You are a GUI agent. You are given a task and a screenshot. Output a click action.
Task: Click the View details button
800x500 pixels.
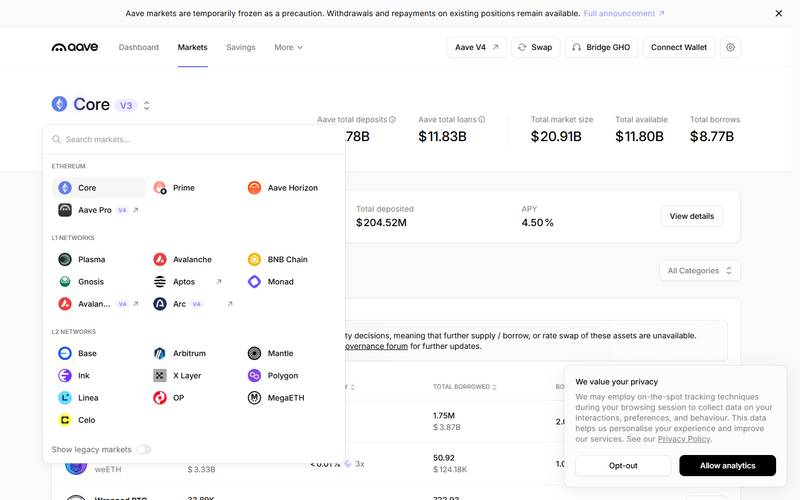point(692,216)
